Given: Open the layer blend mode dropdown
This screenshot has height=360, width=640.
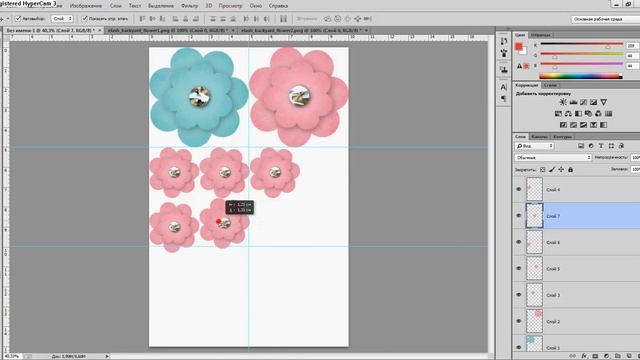Looking at the screenshot, I should tap(553, 158).
